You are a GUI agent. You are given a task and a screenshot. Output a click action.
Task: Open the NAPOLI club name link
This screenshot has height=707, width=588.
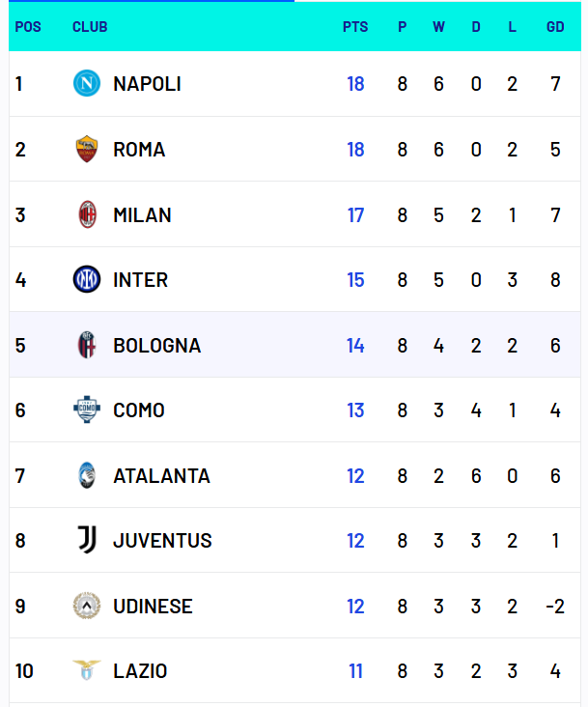pyautogui.click(x=147, y=84)
